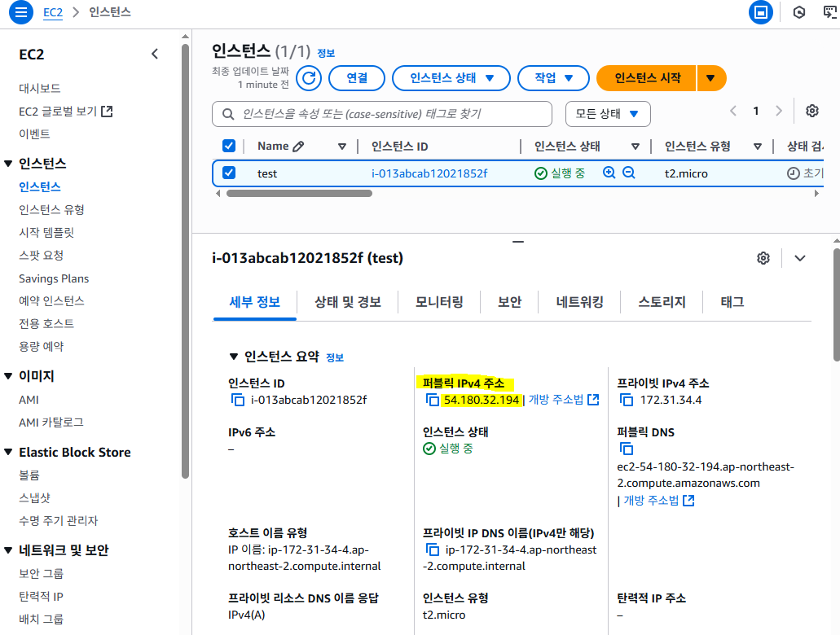Switch to 태그 tab
Viewport: 840px width, 635px height.
pyautogui.click(x=732, y=302)
